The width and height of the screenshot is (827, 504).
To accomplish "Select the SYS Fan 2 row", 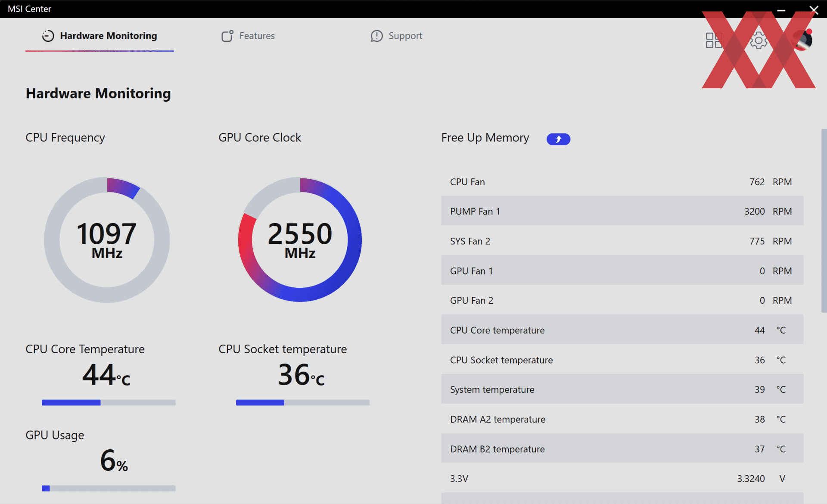I will tap(622, 241).
